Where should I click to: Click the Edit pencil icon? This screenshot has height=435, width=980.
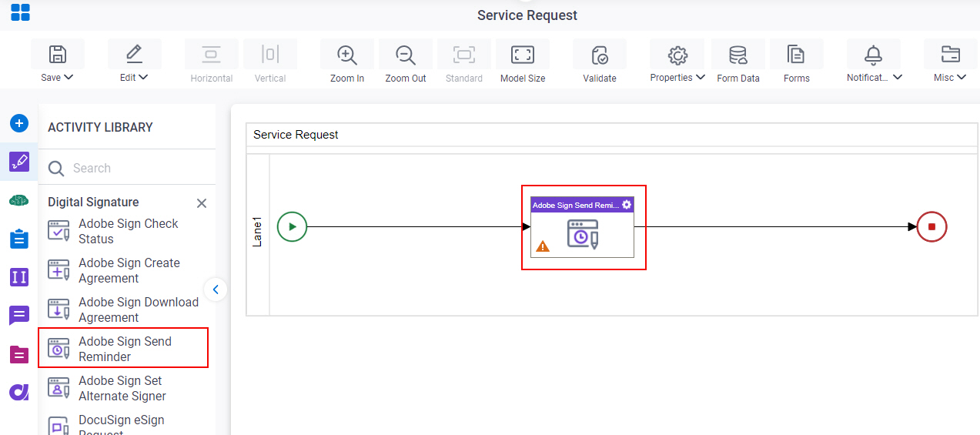click(134, 54)
